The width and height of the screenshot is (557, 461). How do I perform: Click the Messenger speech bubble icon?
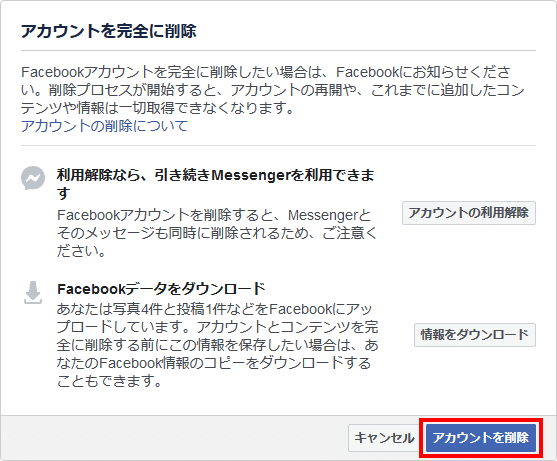point(33,178)
